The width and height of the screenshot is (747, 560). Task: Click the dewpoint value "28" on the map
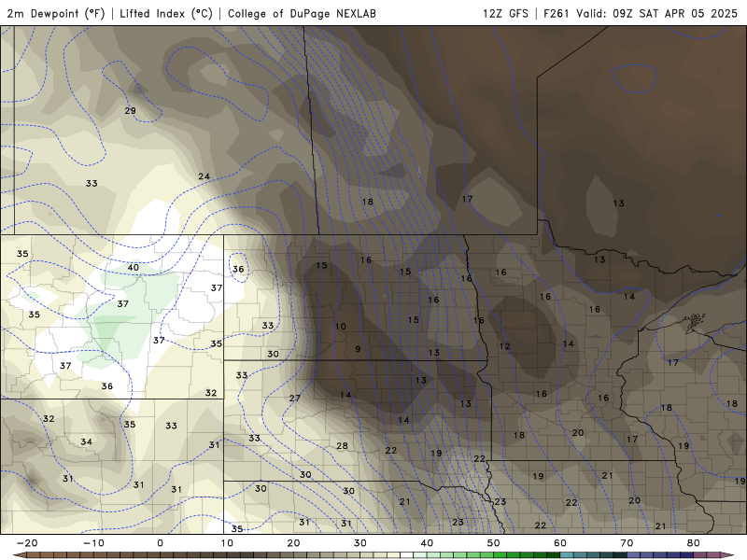[342, 446]
